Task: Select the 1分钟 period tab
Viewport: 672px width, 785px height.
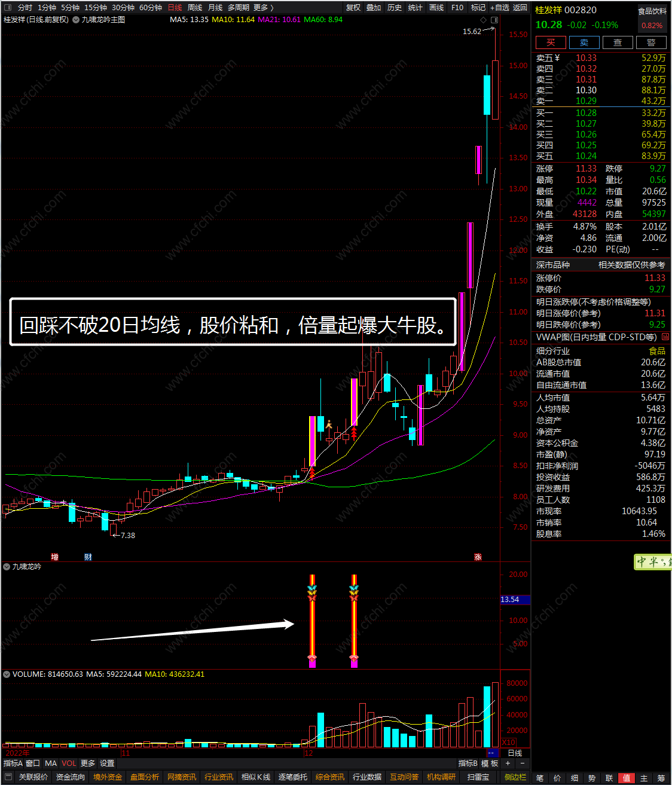Action: coord(47,8)
